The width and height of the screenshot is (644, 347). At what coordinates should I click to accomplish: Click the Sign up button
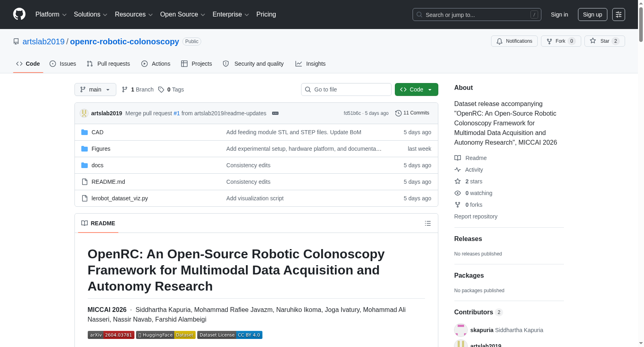pyautogui.click(x=592, y=15)
